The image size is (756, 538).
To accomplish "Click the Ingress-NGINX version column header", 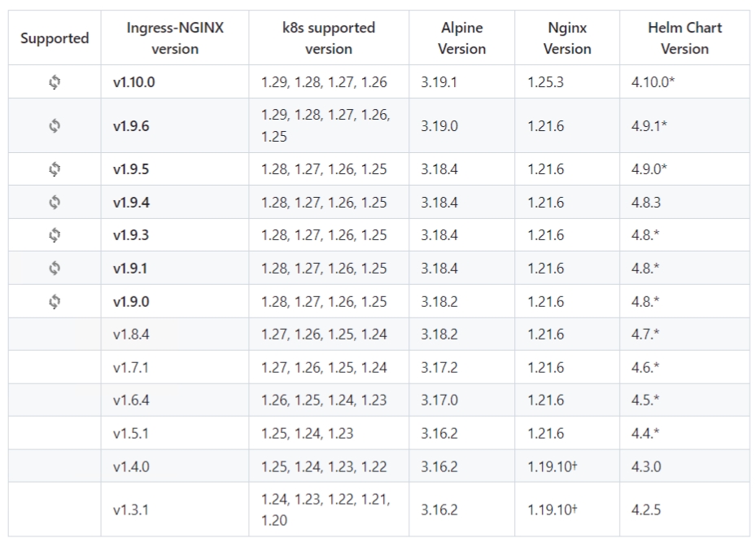I will point(175,38).
